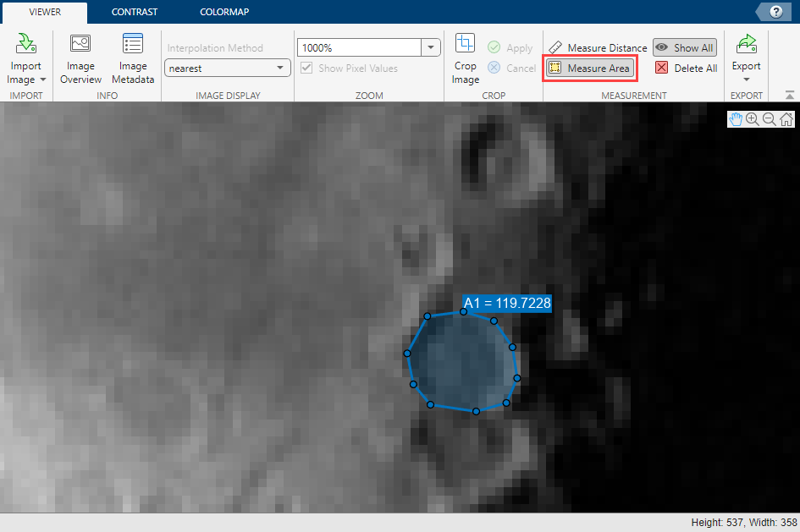Screen dimensions: 800x532
Task: Open the interpolation method dropdown showing nearest
Action: (x=227, y=68)
